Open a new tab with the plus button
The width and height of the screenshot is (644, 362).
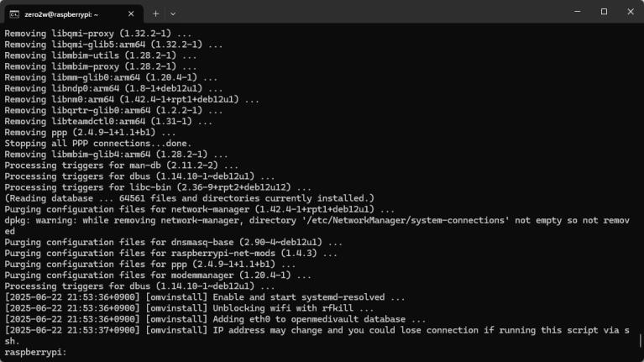click(155, 14)
